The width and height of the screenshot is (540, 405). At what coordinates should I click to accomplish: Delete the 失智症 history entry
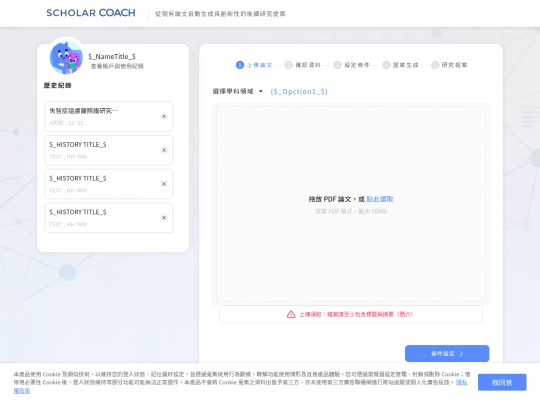pyautogui.click(x=164, y=116)
